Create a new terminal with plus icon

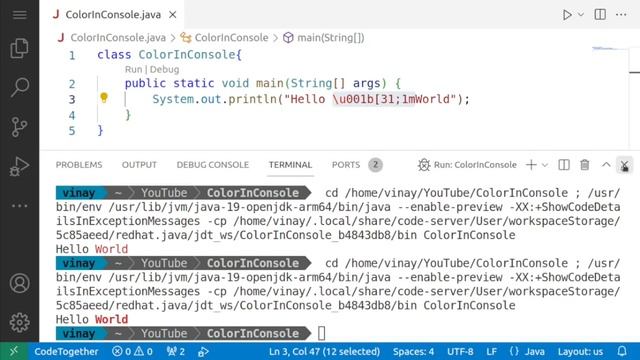[531, 165]
